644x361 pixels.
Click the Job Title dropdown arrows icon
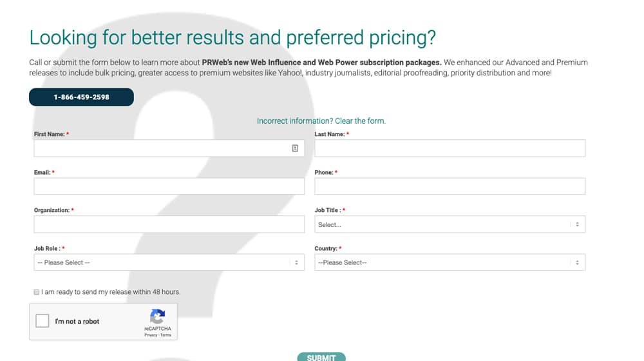(x=577, y=224)
